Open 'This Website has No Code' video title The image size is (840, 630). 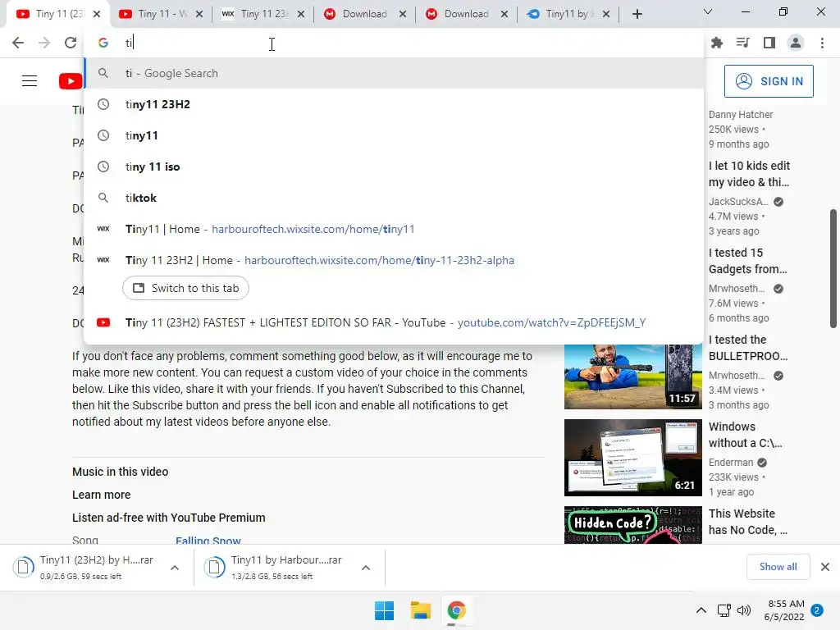click(x=748, y=521)
